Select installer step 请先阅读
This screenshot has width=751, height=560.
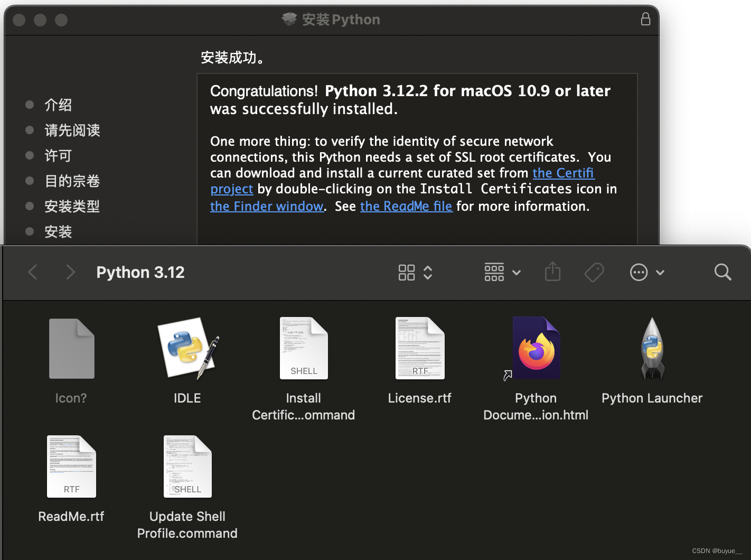point(72,130)
